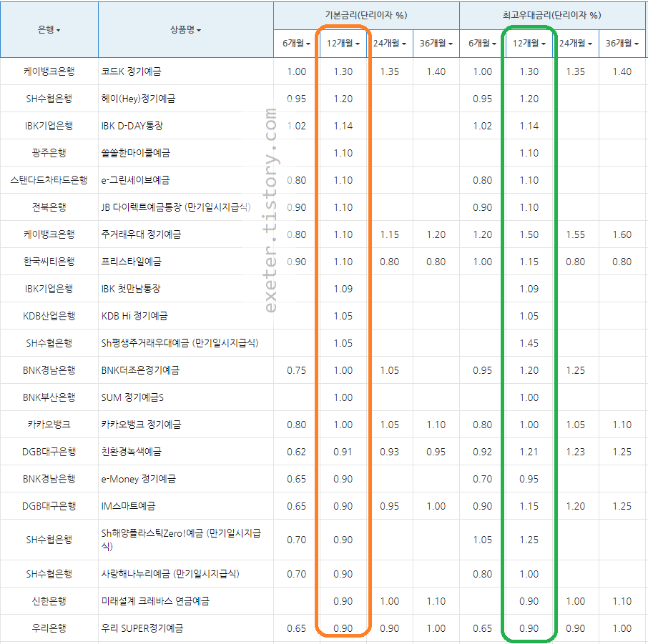
Task: Click Sh해양플라스틱Zero!예금 product name
Action: (x=181, y=540)
